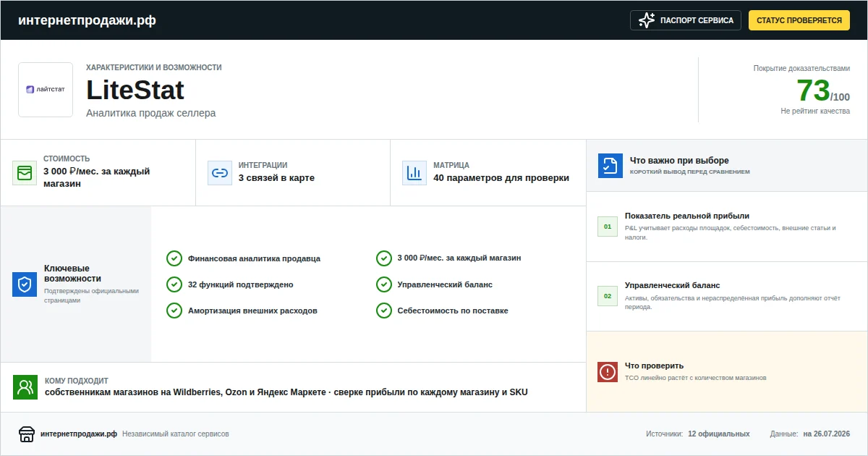Click the checkmark next to Финансовая аналитика продавца

(x=174, y=258)
